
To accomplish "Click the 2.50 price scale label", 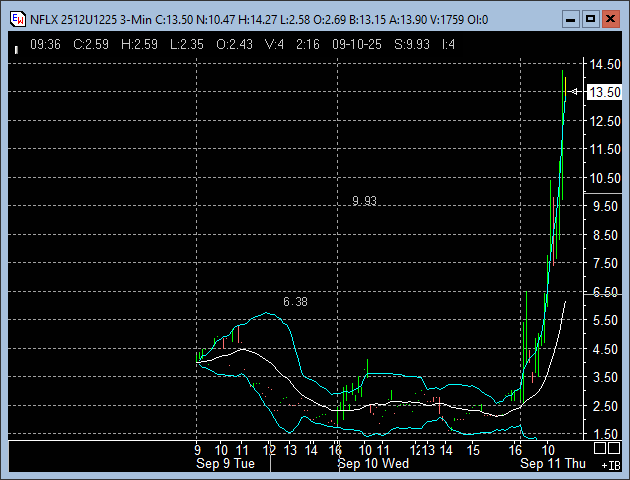I will click(605, 406).
